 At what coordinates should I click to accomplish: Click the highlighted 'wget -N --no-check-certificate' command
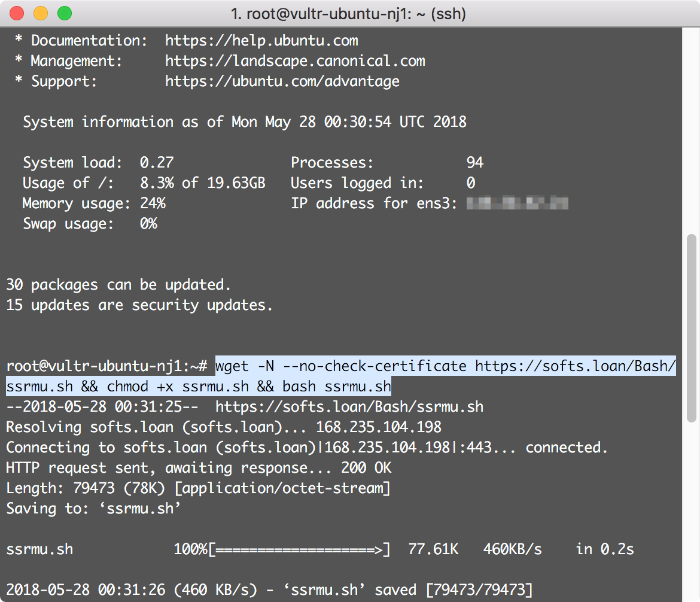(340, 366)
